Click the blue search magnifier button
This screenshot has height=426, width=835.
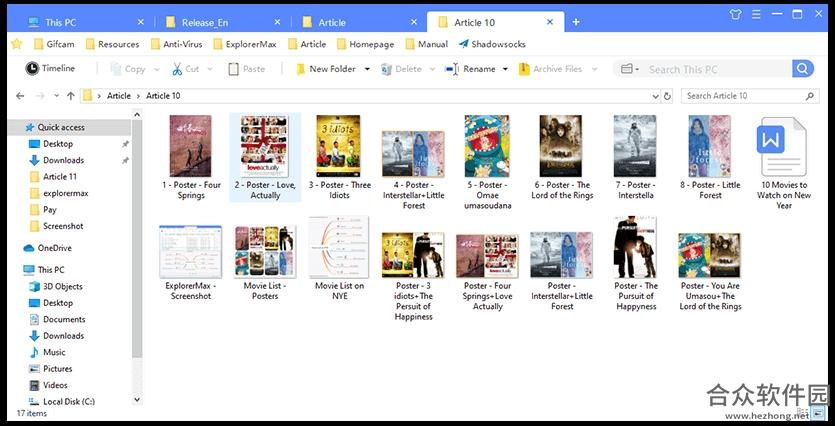(803, 69)
